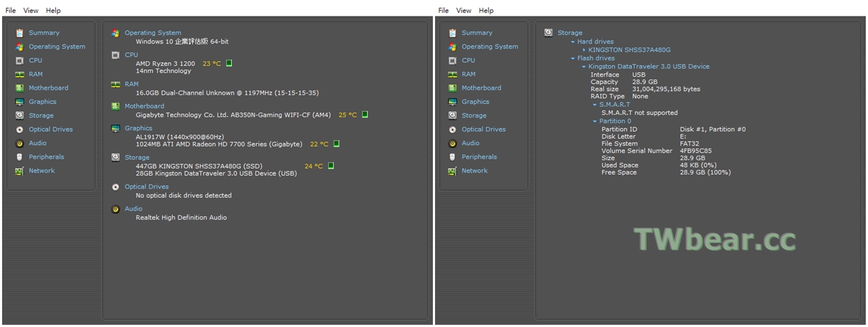Image resolution: width=868 pixels, height=327 pixels.
Task: Click the Graphics monitor icon beside the AL1917W entry
Action: click(x=115, y=128)
